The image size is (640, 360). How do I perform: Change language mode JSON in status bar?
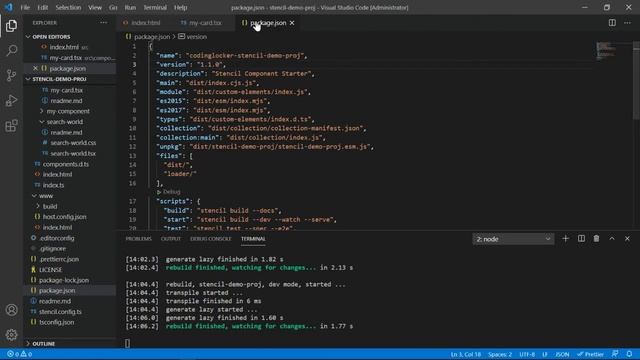[562, 354]
